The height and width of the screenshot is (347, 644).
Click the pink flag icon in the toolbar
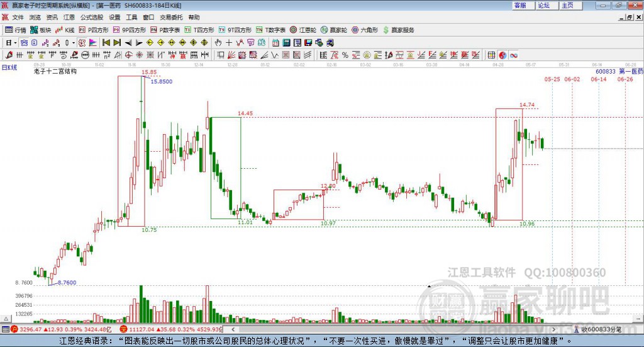tap(93, 43)
